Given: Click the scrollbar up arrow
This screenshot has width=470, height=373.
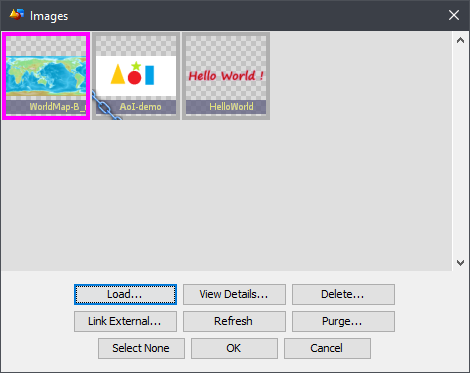Looking at the screenshot, I should 460,41.
